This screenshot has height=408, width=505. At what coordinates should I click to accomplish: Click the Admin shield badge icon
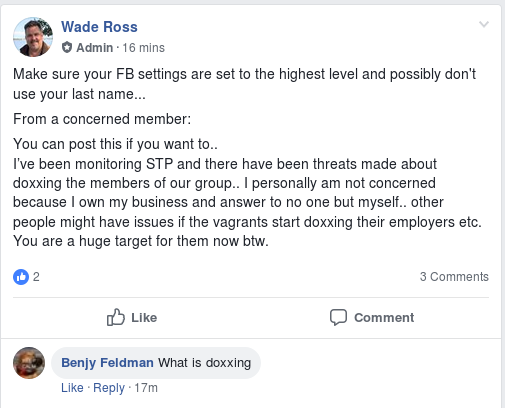click(x=67, y=47)
